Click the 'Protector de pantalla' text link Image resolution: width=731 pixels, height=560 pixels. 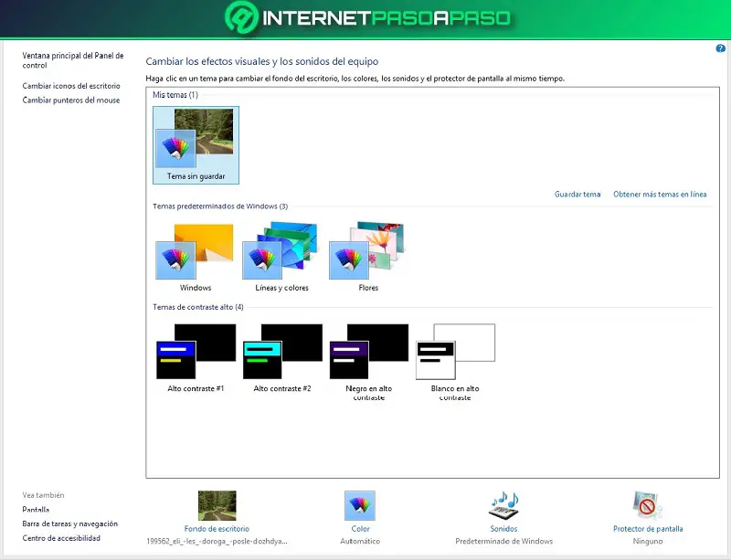click(648, 529)
